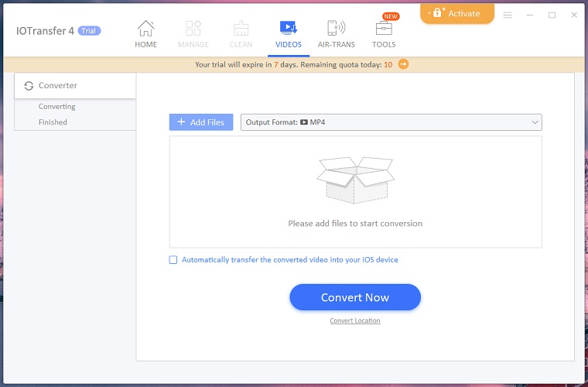The width and height of the screenshot is (588, 387).
Task: Open the Convert Location link
Action: 355,320
